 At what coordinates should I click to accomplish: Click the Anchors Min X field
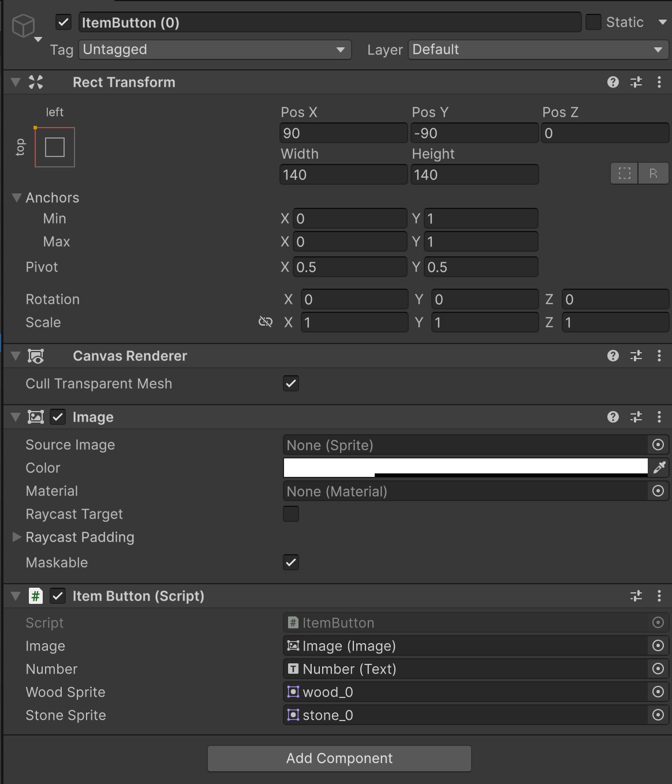pos(350,219)
